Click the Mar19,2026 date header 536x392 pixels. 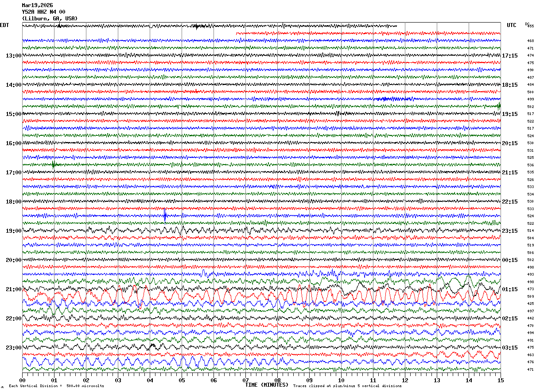37,5
